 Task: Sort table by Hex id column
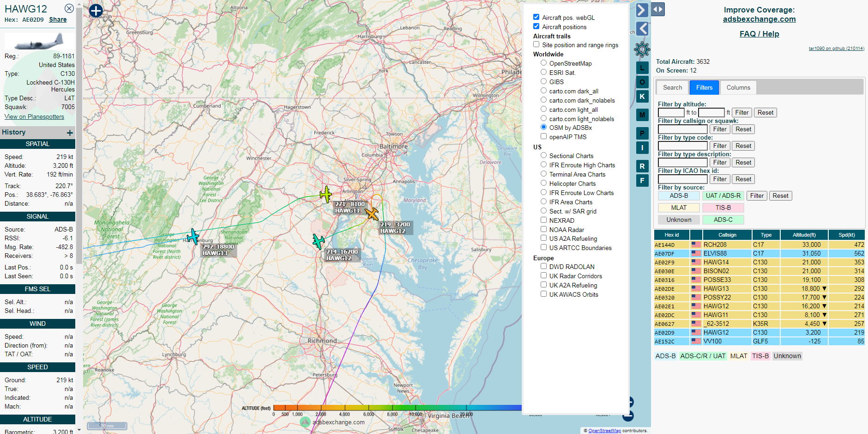point(672,235)
